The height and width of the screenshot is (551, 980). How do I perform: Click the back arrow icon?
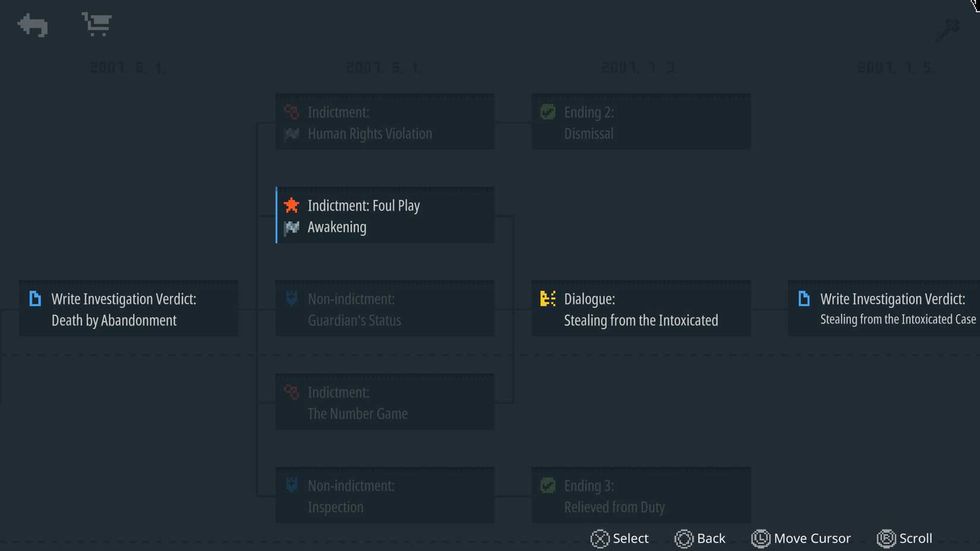pyautogui.click(x=33, y=26)
